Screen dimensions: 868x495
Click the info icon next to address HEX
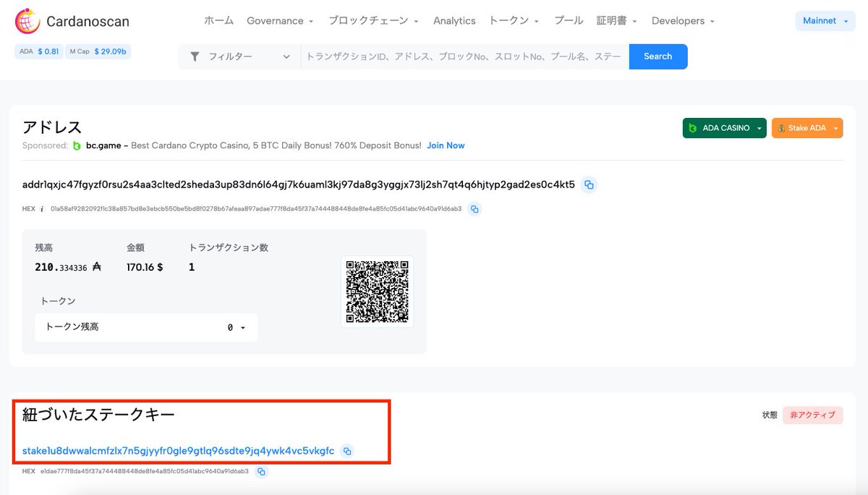[42, 209]
